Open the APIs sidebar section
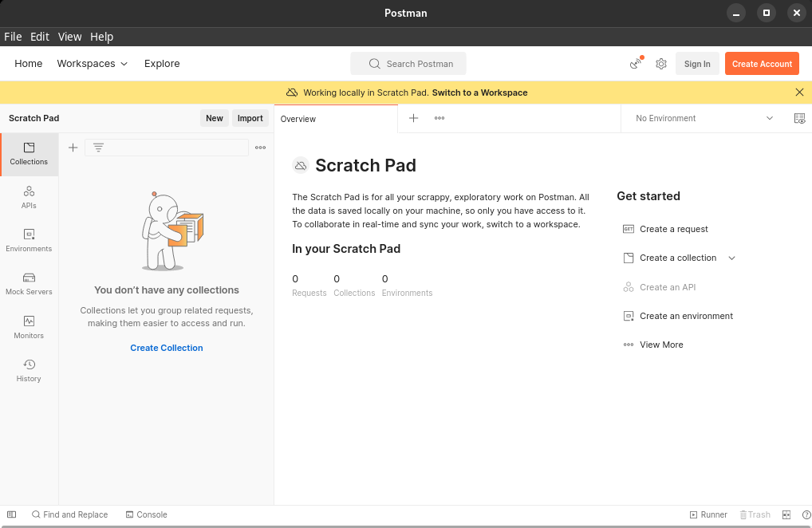The width and height of the screenshot is (812, 528). (29, 197)
